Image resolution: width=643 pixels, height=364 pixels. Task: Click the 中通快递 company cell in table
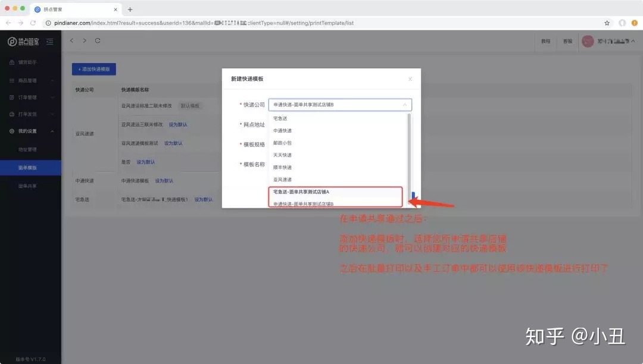click(x=85, y=181)
